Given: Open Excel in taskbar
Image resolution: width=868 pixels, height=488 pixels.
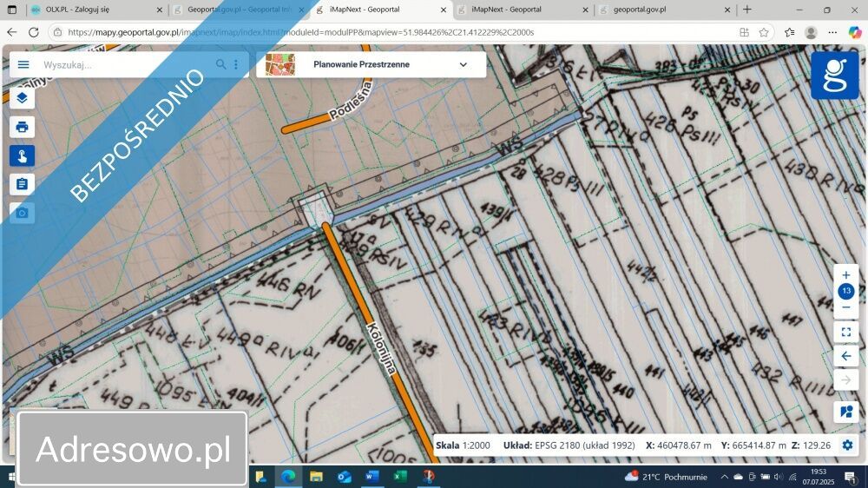Looking at the screenshot, I should 400,477.
